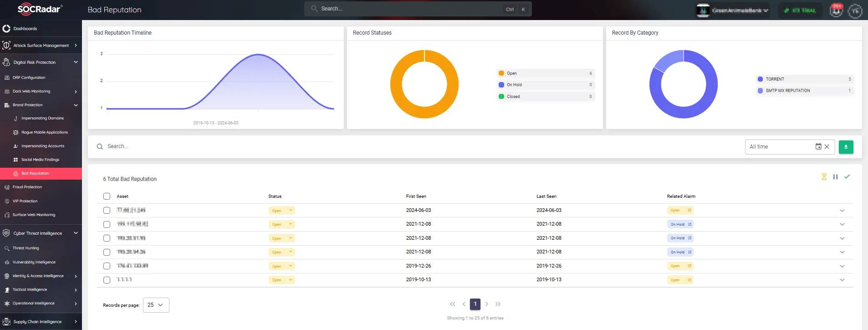Viewport: 868px width, 330px height.
Task: Jump to last page of results
Action: click(x=498, y=304)
